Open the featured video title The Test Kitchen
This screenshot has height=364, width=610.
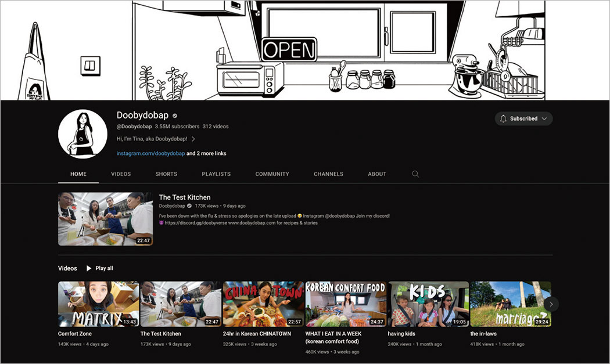[x=185, y=197]
